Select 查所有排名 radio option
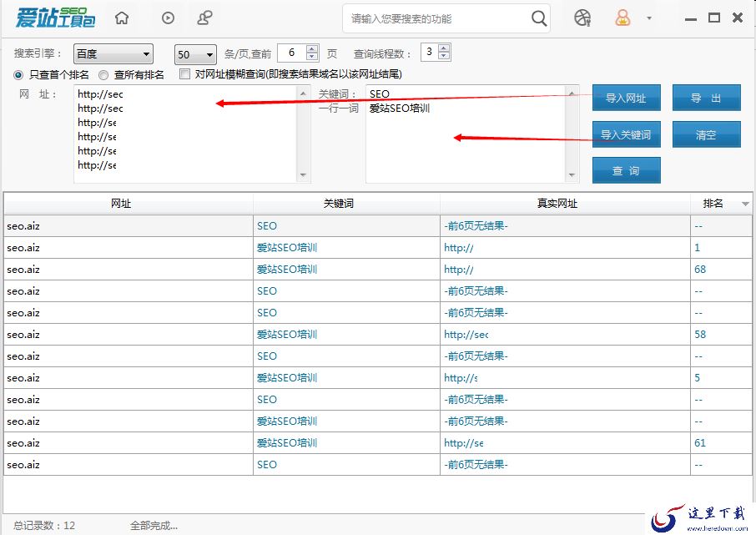 103,75
